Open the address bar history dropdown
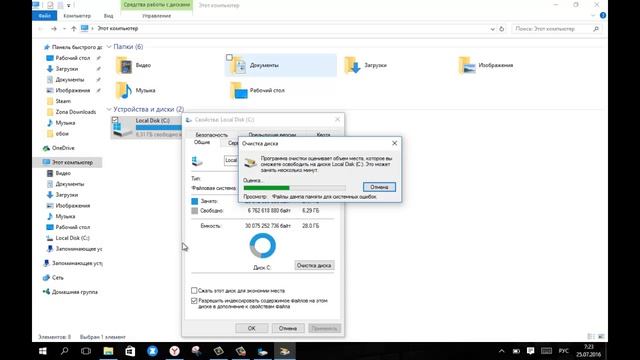 tap(492, 29)
